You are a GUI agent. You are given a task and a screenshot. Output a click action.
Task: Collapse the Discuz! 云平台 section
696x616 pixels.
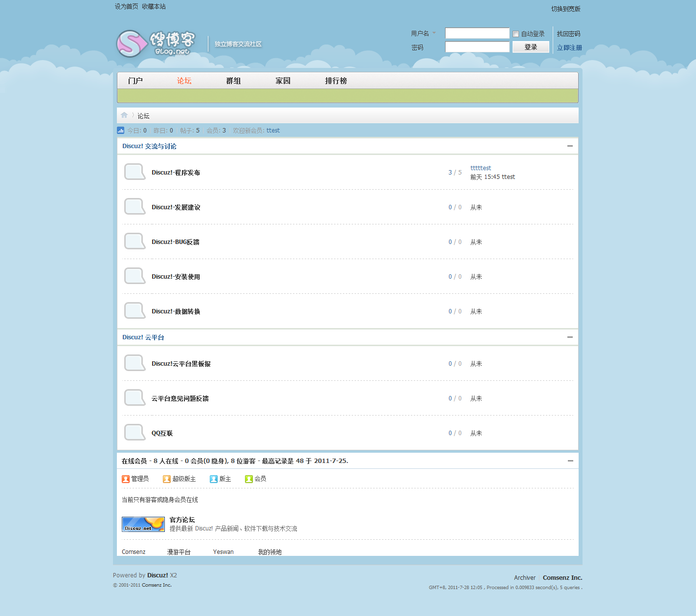click(x=570, y=337)
